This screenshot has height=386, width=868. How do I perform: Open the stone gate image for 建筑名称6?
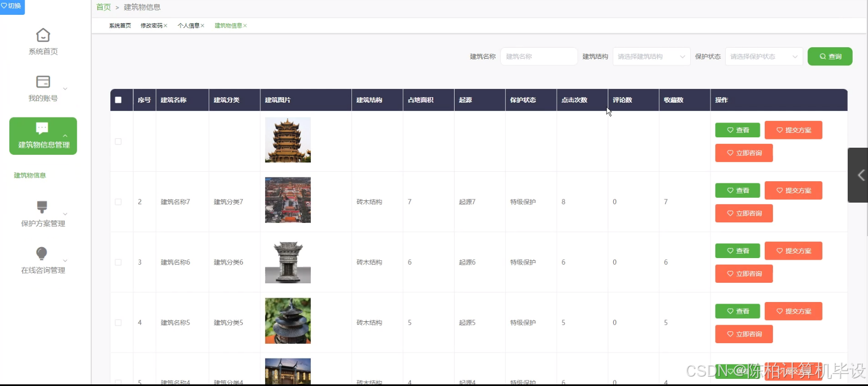coord(288,260)
